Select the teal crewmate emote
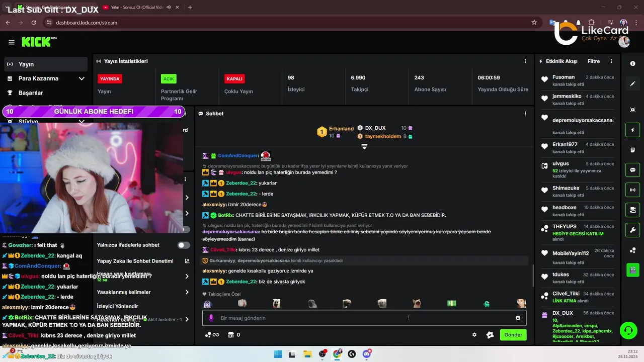644x362 pixels. tap(487, 303)
